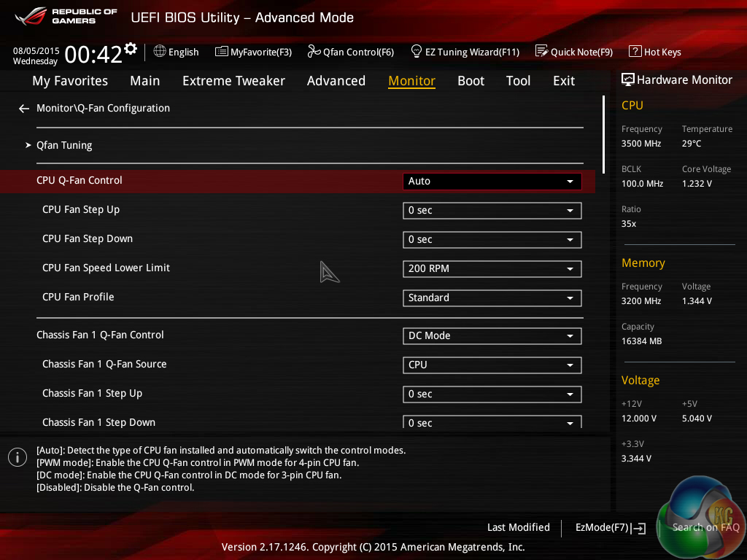Show the Hot Keys list

pos(655,52)
